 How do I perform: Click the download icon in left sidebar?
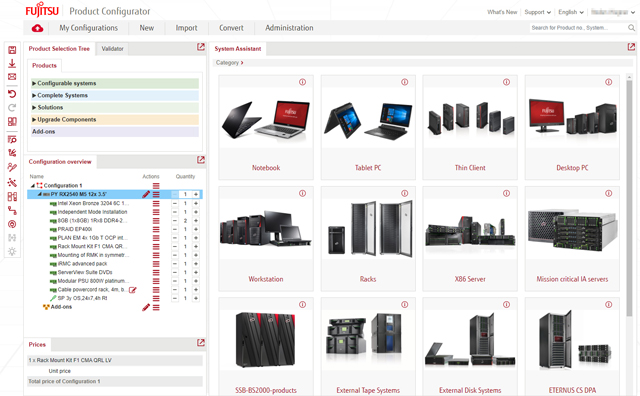tap(12, 63)
